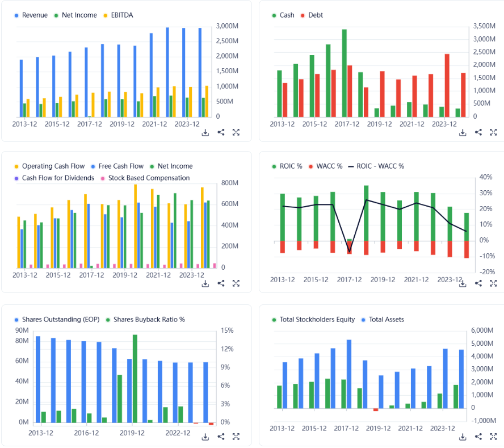Viewport: 504px width, 448px height.
Task: Toggle the WACC % legend item
Action: click(325, 166)
